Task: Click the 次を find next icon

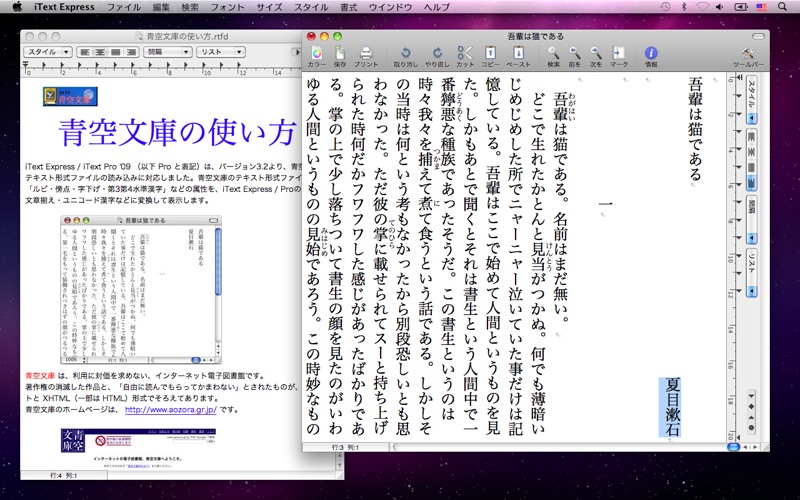Action: (x=596, y=53)
